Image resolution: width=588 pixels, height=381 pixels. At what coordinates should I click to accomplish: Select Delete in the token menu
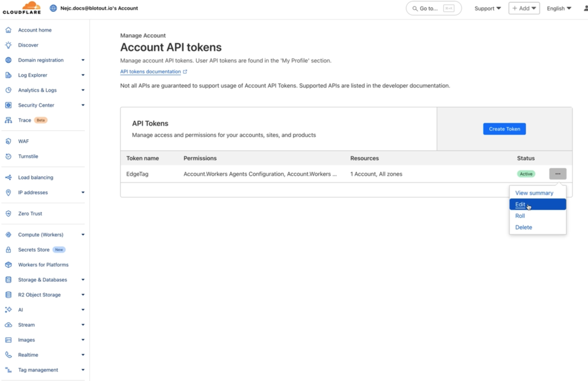tap(524, 227)
